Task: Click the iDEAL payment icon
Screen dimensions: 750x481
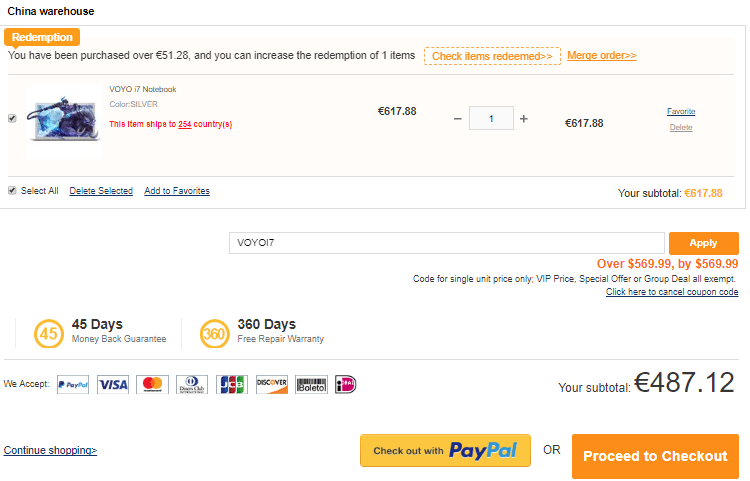Action: point(346,384)
